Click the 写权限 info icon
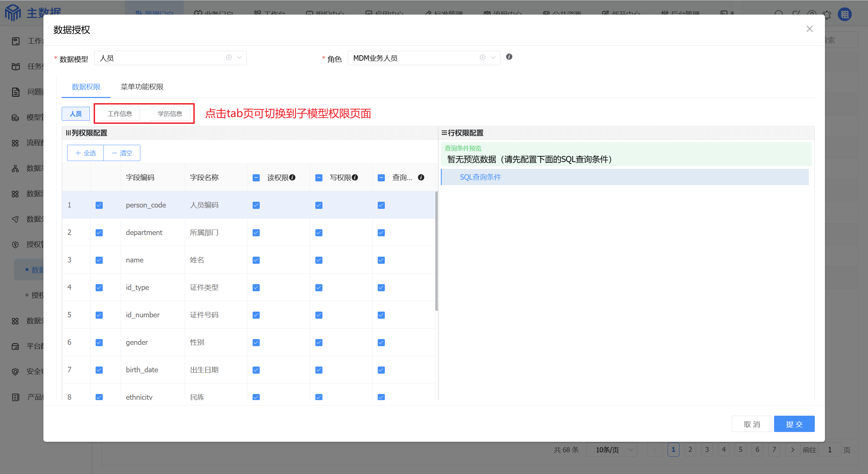The height and width of the screenshot is (474, 868). pyautogui.click(x=355, y=177)
